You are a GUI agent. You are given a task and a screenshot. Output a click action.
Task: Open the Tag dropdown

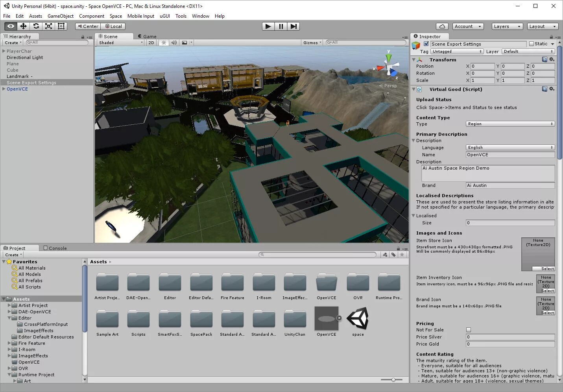click(x=456, y=52)
